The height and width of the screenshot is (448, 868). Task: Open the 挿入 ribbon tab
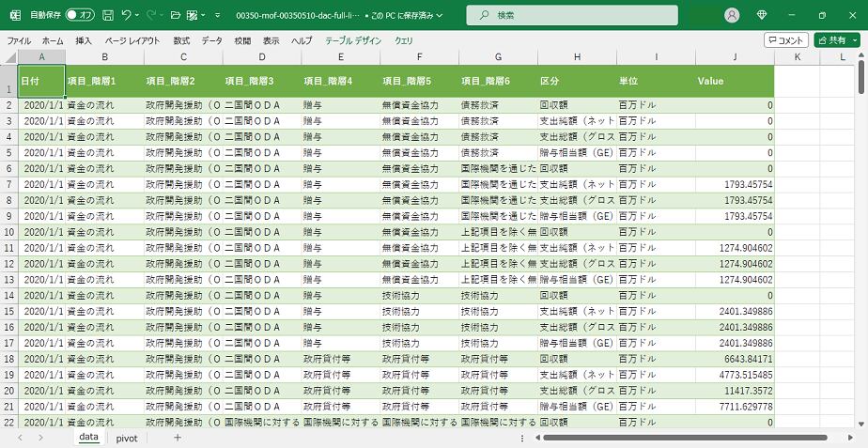coord(84,41)
